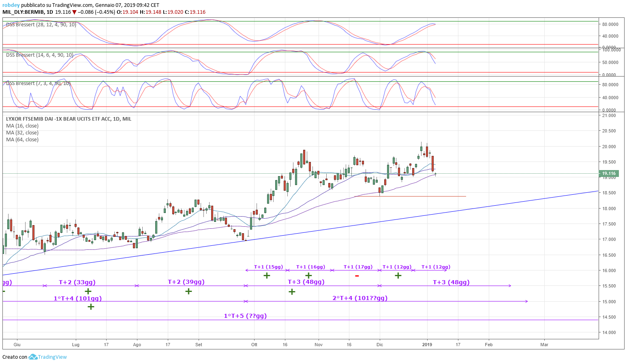Open the TradingView link beside 'Creato con'
The image size is (627, 364).
[x=52, y=357]
